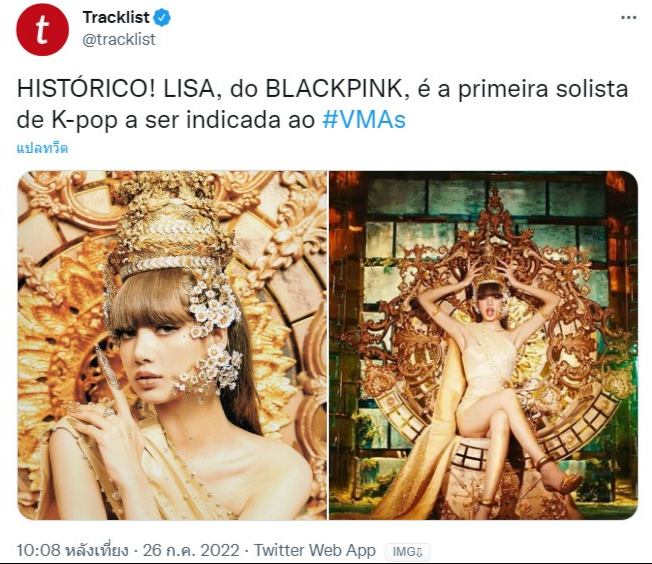Open the left photo of Lisa's portrait
This screenshot has height=564, width=652.
pyautogui.click(x=172, y=345)
